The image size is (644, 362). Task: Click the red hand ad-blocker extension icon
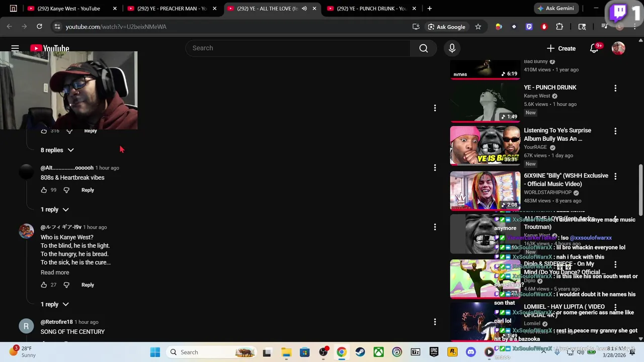point(544,27)
